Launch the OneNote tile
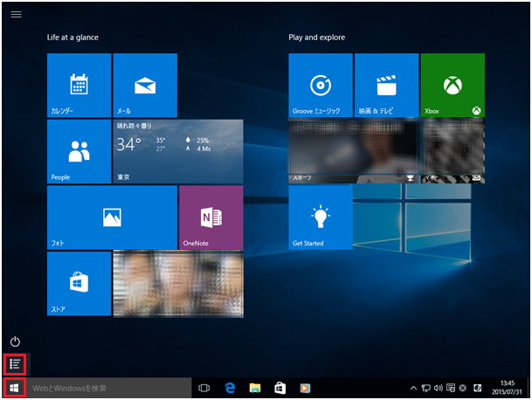This screenshot has width=532, height=400. pyautogui.click(x=211, y=217)
